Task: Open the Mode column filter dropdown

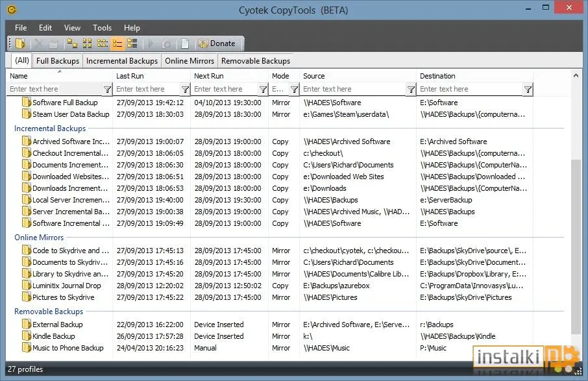Action: [295, 90]
